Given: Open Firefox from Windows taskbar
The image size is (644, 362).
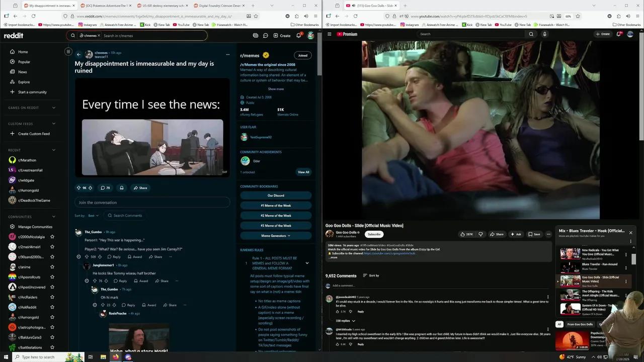Looking at the screenshot, I should (x=116, y=357).
